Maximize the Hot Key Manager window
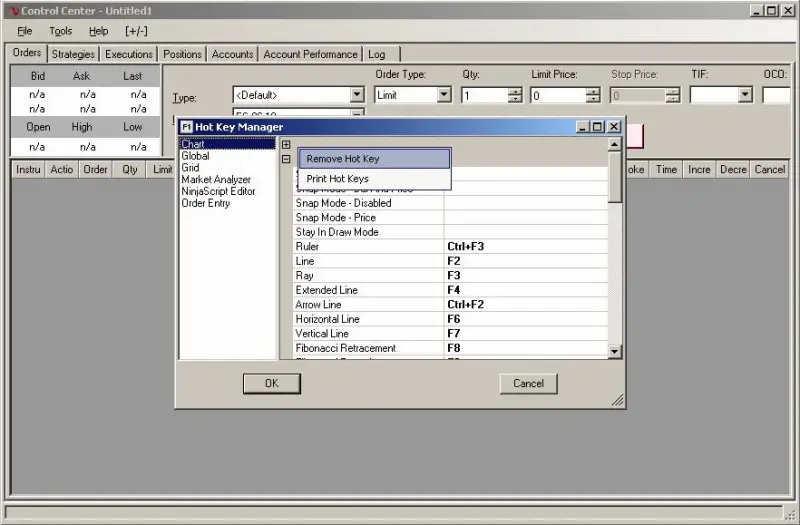The width and height of the screenshot is (800, 525). (x=597, y=127)
